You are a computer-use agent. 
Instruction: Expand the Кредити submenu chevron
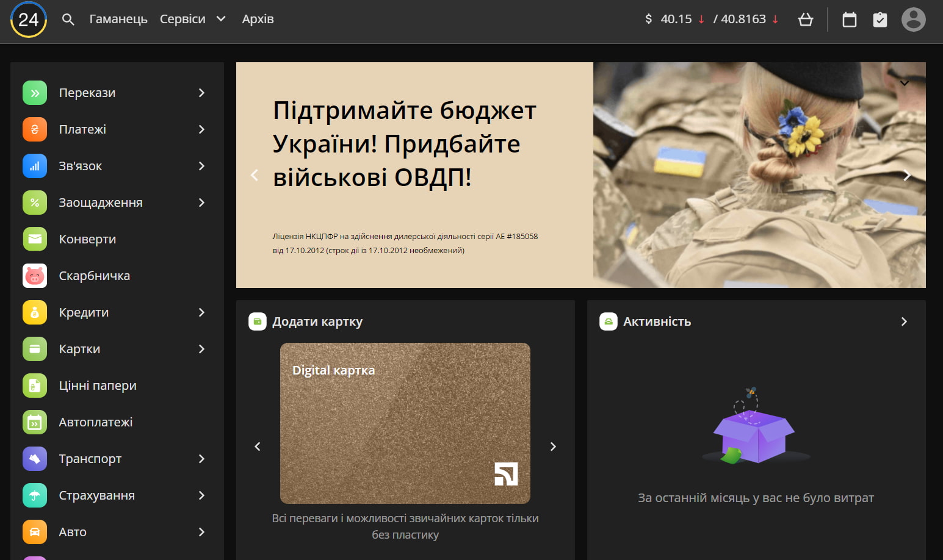coord(201,312)
